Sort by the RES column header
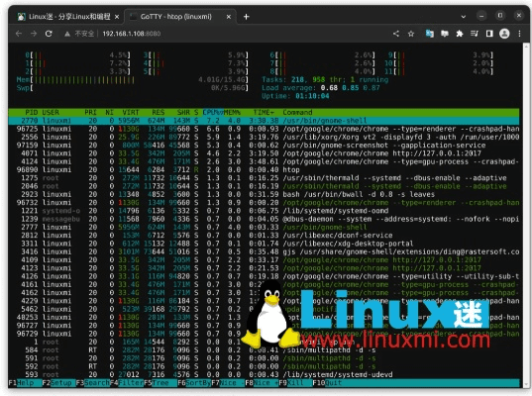This screenshot has height=396, width=532. pyautogui.click(x=159, y=112)
